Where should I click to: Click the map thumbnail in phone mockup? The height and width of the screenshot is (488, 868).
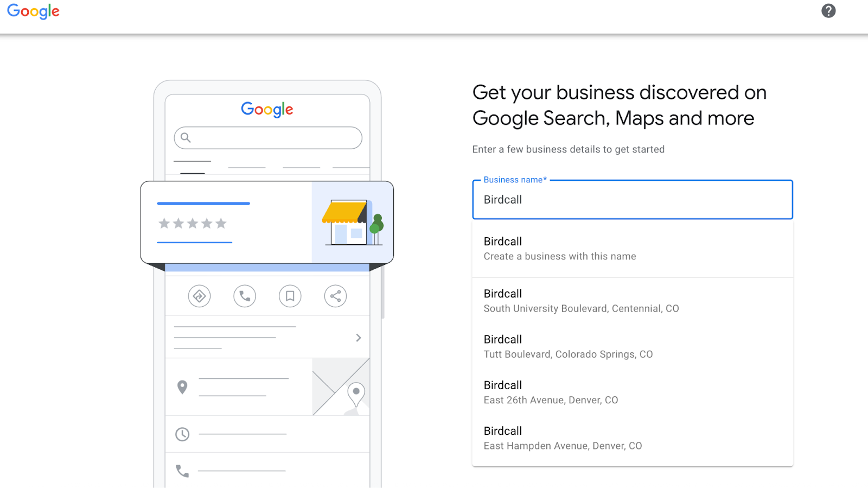(x=341, y=387)
